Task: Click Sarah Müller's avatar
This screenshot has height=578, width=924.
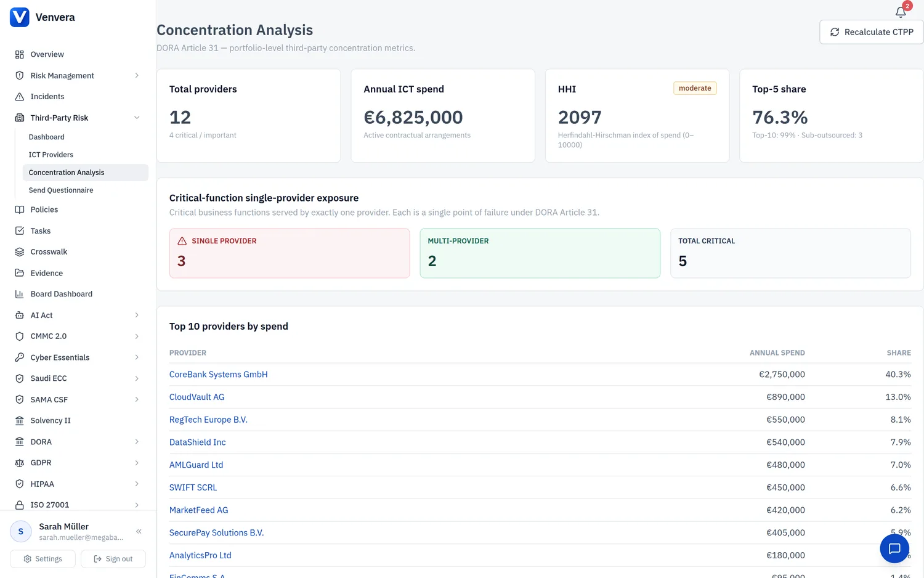Action: 21,531
